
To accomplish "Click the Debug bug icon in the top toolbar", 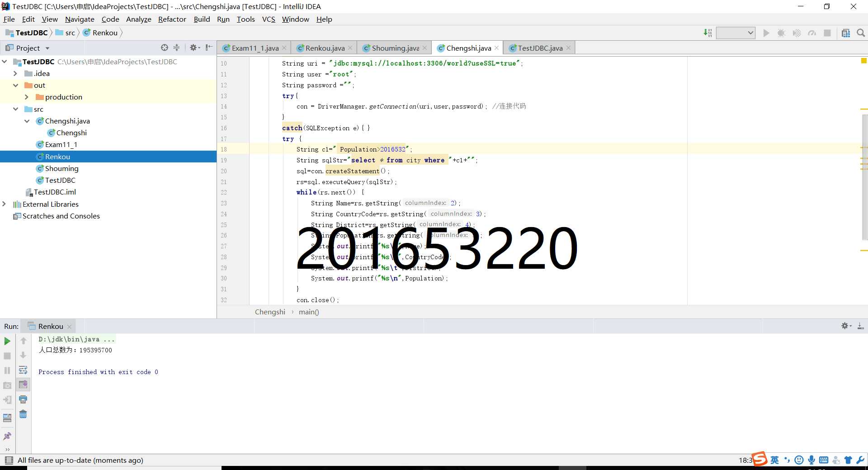I will pos(781,33).
